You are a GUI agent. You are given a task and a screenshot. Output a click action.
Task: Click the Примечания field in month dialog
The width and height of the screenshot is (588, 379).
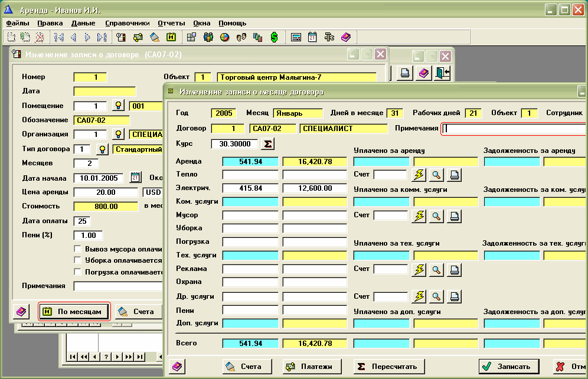coord(514,129)
